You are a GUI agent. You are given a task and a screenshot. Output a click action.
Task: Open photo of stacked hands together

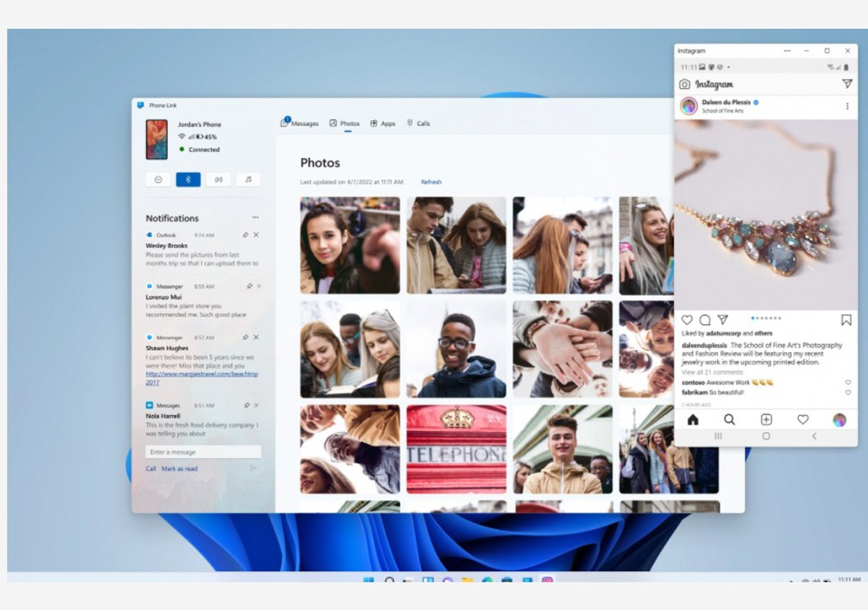563,350
